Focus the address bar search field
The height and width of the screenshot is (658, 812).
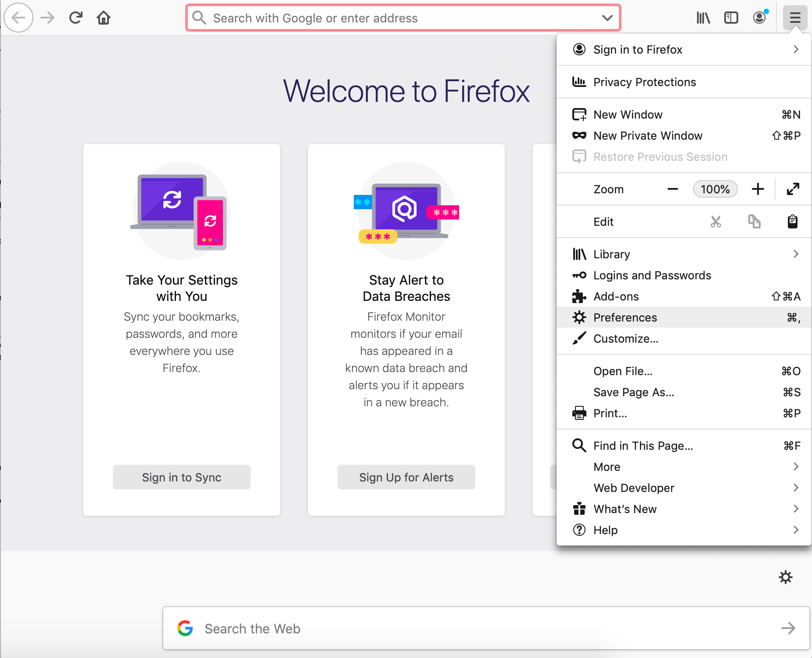(x=403, y=18)
